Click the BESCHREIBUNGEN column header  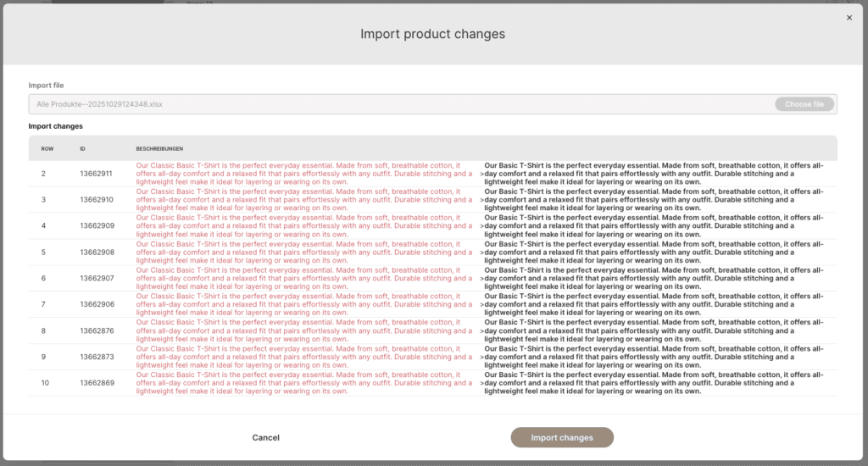click(159, 148)
